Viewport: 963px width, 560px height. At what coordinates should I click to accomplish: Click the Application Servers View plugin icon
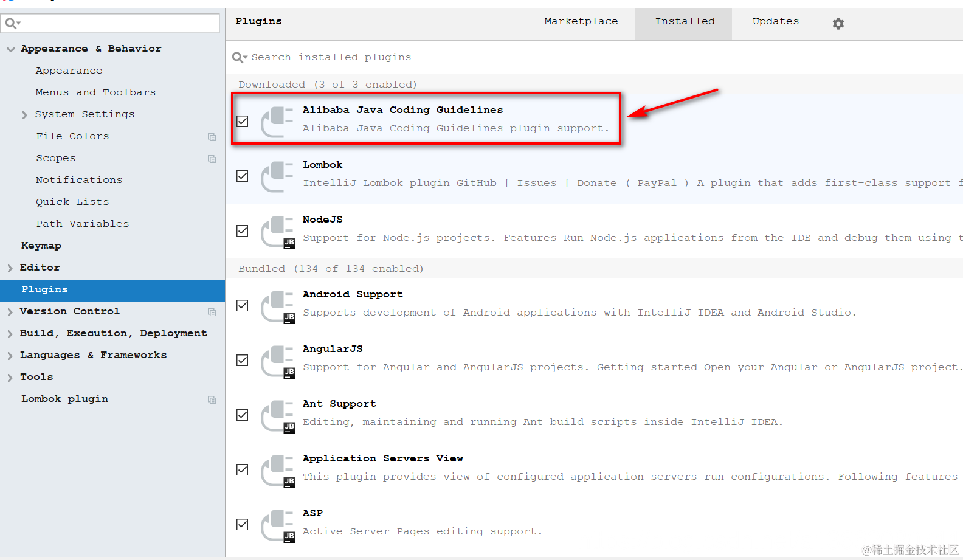[x=277, y=471]
